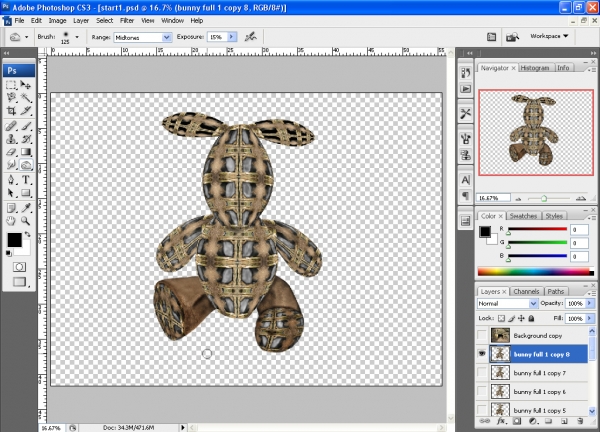Show the bunny full 1 copy 7 layer
600x432 pixels.
tap(482, 372)
